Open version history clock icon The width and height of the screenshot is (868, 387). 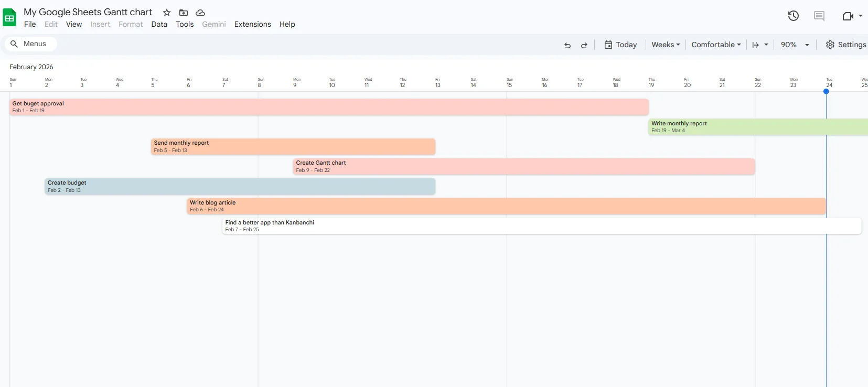[794, 16]
